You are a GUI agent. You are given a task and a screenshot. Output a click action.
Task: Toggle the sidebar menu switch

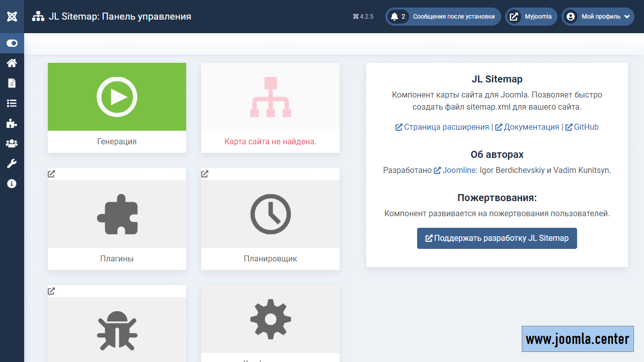(12, 43)
